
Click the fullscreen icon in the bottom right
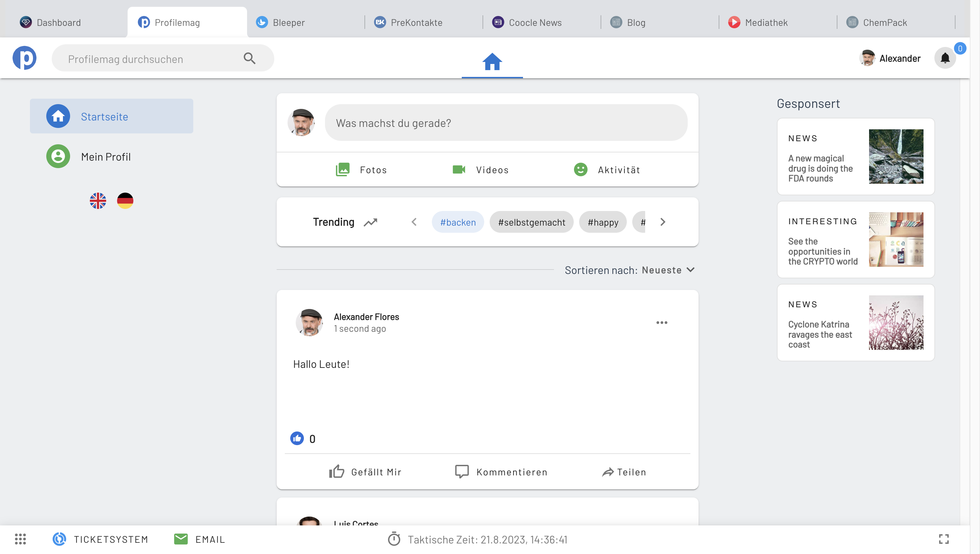point(944,539)
